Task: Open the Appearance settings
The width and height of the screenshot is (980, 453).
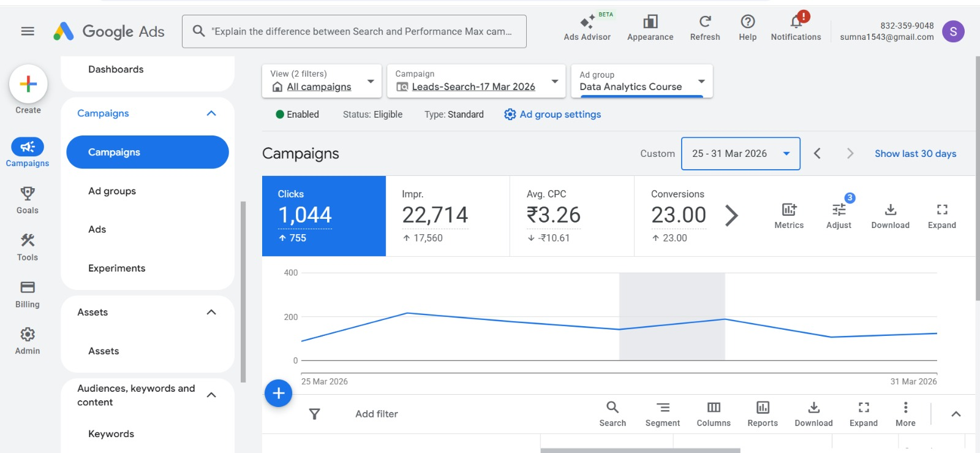Action: pos(650,28)
